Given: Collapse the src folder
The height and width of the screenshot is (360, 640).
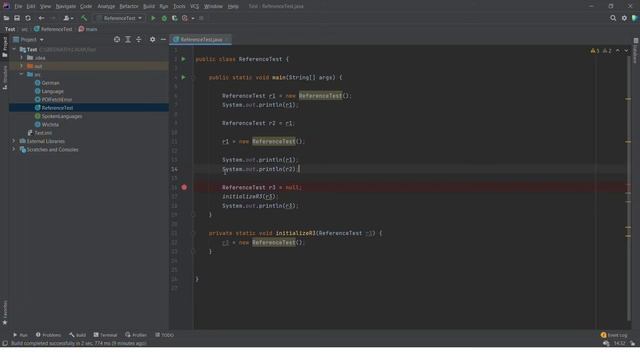Looking at the screenshot, I should click(x=22, y=74).
